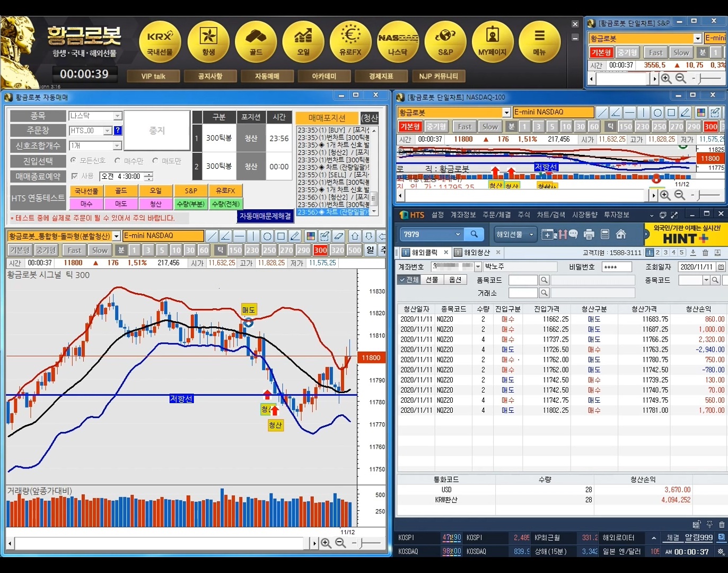The height and width of the screenshot is (573, 728).
Task: Open calculator icon in HTS toolbar
Action: [x=604, y=234]
